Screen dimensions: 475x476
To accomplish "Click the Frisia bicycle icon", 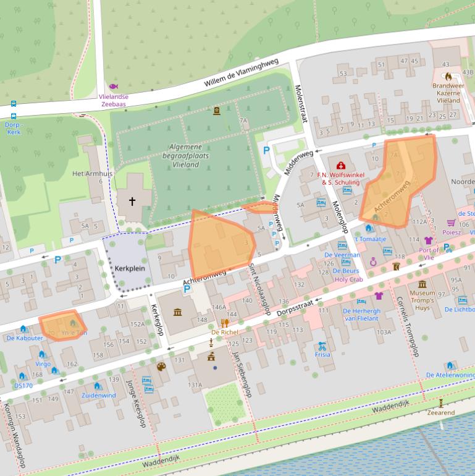I will click(x=322, y=346).
